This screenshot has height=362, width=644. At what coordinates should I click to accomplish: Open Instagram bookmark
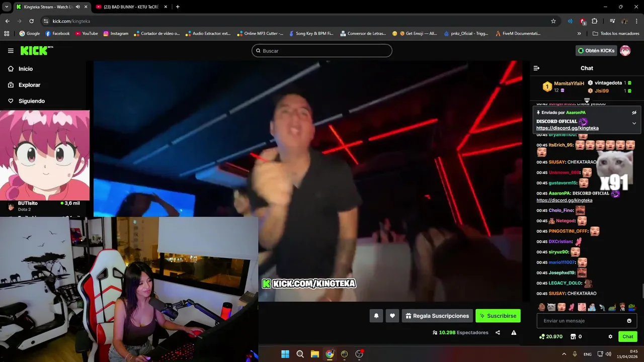[116, 33]
